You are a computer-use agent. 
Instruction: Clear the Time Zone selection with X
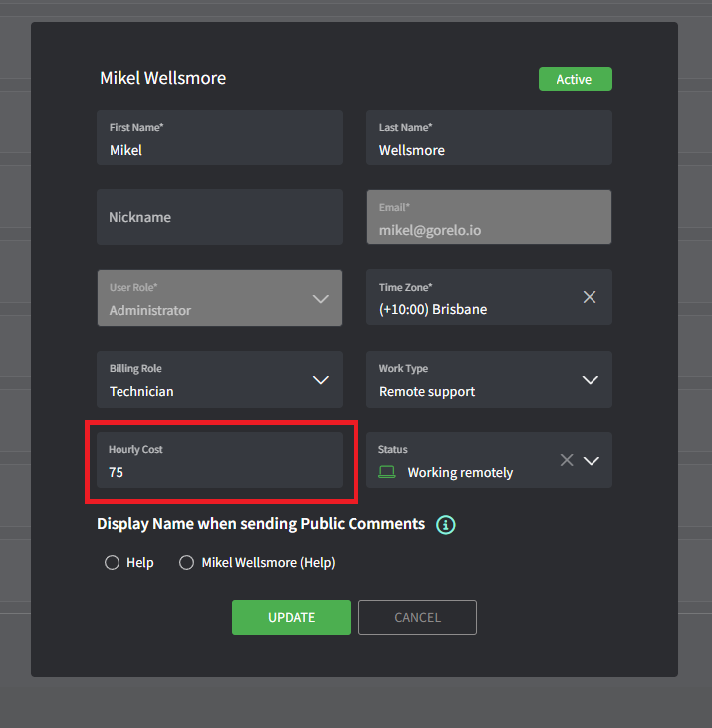(590, 297)
